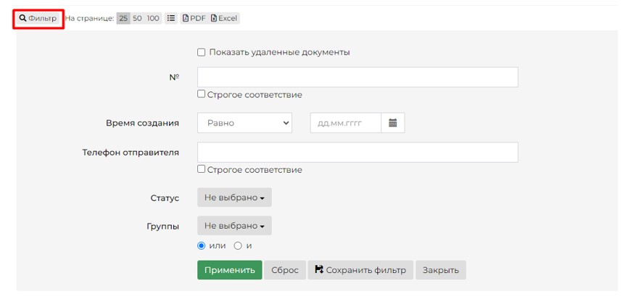Viewport: 644px width, 302px height.
Task: Enable Показать удаленные документы checkbox
Action: click(201, 52)
